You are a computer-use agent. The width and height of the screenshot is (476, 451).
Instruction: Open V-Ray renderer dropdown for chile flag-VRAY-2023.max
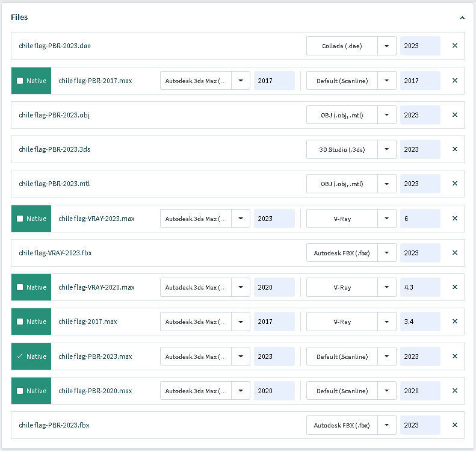click(387, 219)
